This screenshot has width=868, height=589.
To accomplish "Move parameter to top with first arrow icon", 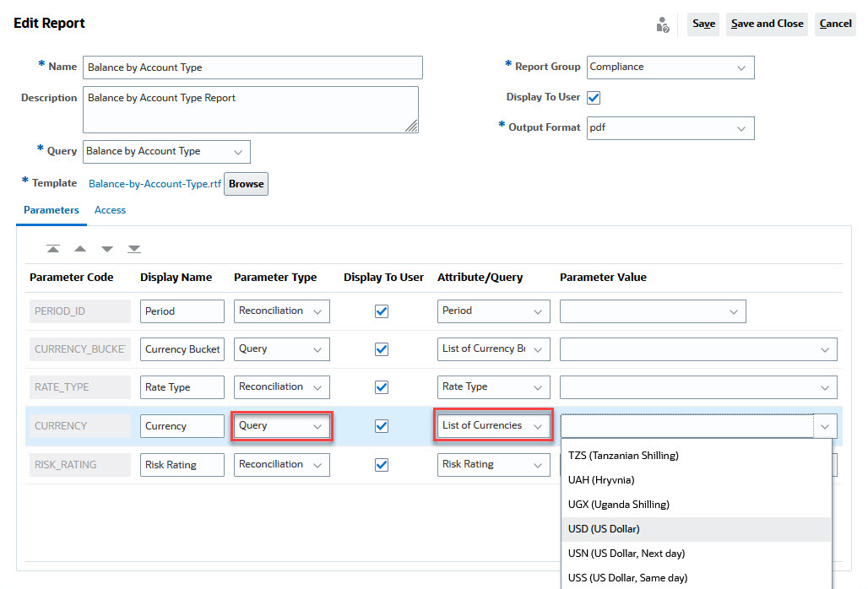I will 53,249.
